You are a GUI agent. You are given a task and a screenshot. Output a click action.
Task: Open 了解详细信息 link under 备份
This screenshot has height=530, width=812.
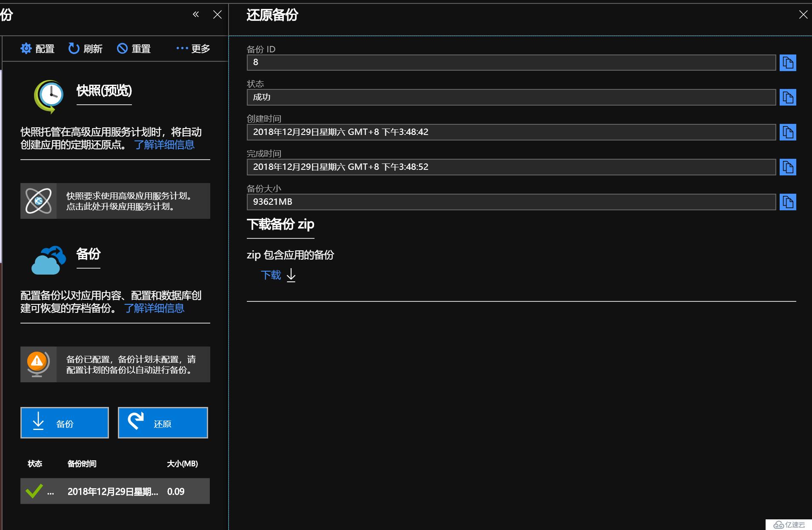[154, 308]
